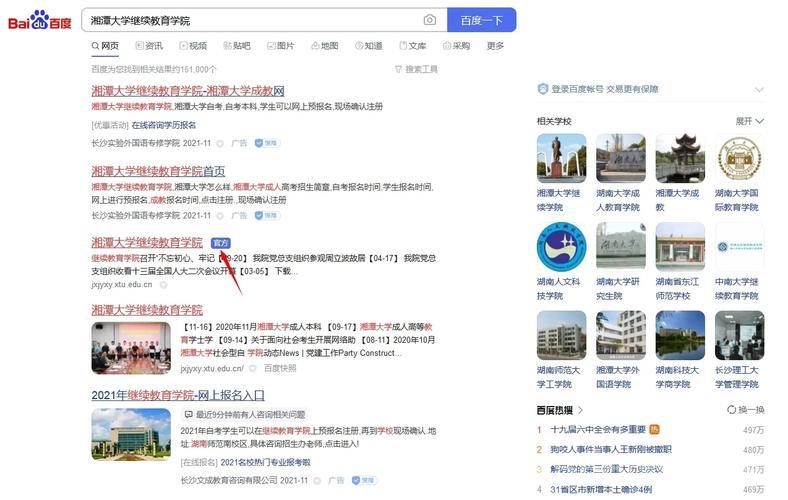Open result 湘潭大学继续教育学院首页
This screenshot has height=500, width=788.
point(158,171)
